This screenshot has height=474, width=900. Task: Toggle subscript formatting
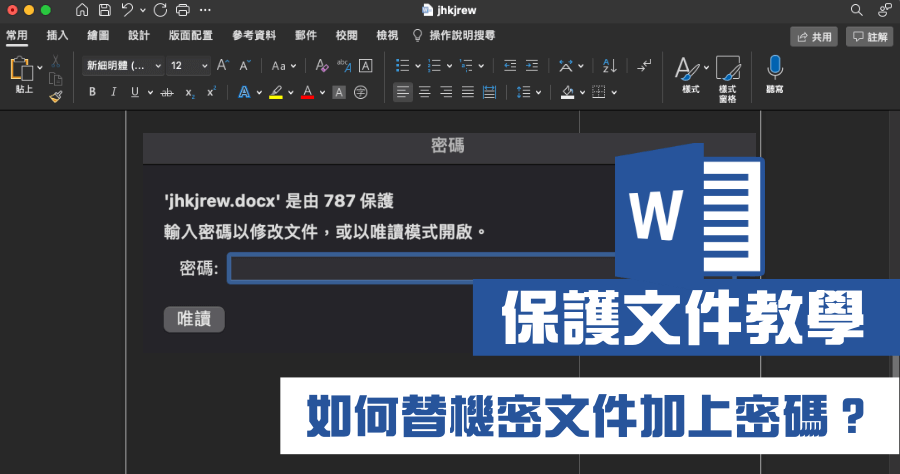[x=189, y=92]
